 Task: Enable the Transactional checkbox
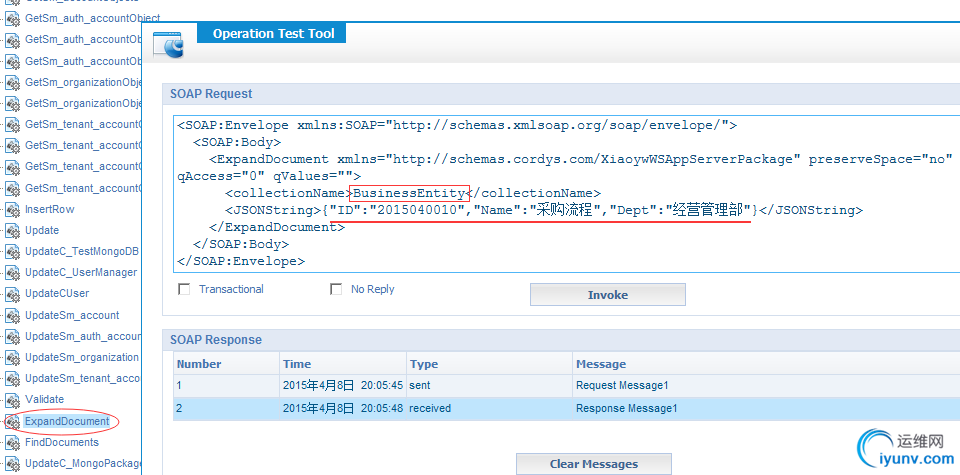tap(184, 289)
